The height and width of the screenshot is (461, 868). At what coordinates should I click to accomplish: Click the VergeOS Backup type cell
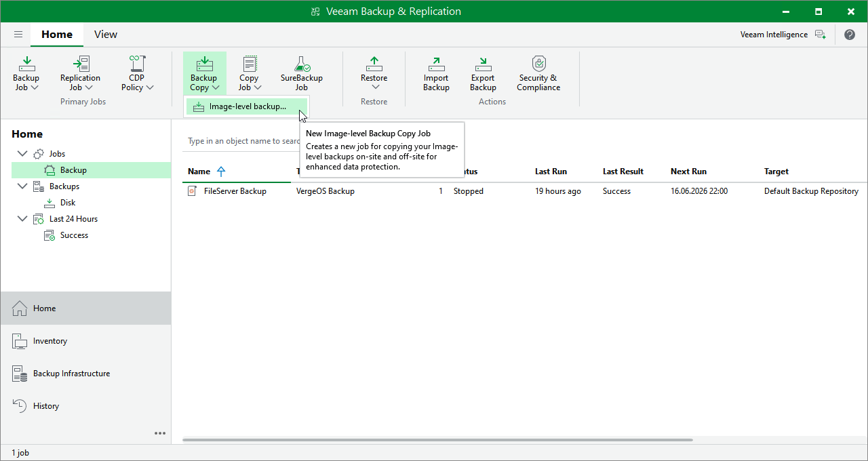pyautogui.click(x=325, y=191)
